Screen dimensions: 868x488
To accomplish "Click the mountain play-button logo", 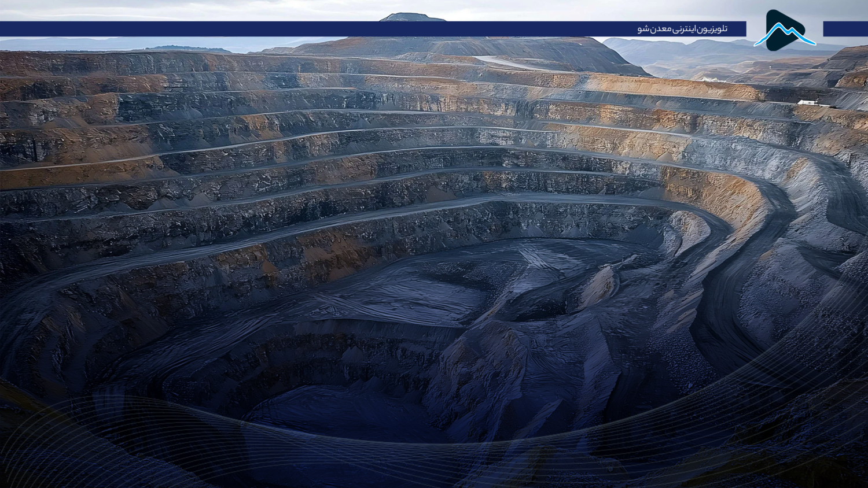I will [x=785, y=30].
